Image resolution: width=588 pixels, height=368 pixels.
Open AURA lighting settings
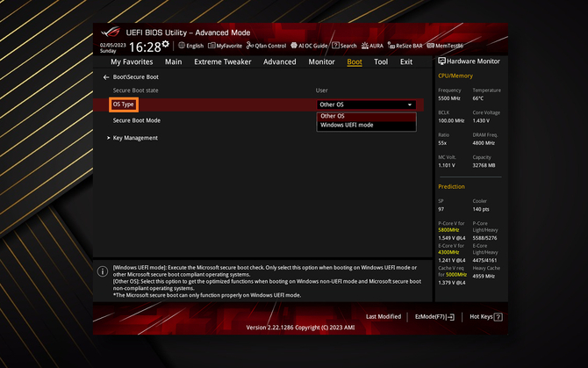tap(372, 46)
